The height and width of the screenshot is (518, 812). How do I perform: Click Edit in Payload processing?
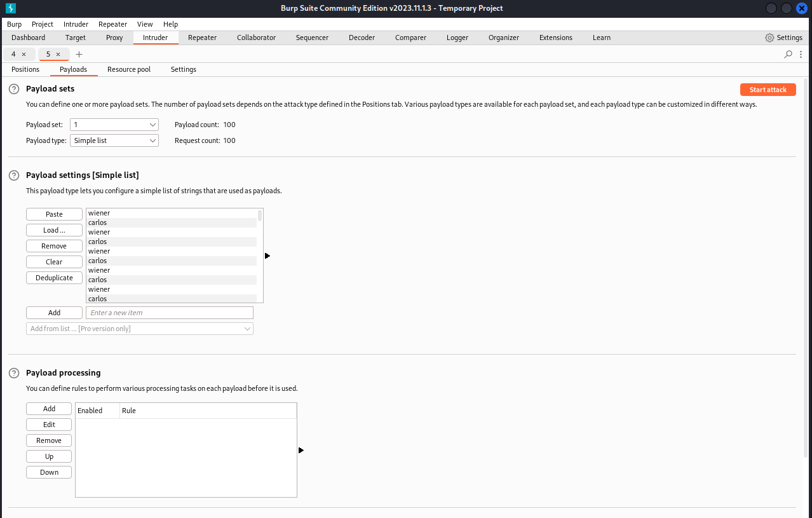[49, 425]
